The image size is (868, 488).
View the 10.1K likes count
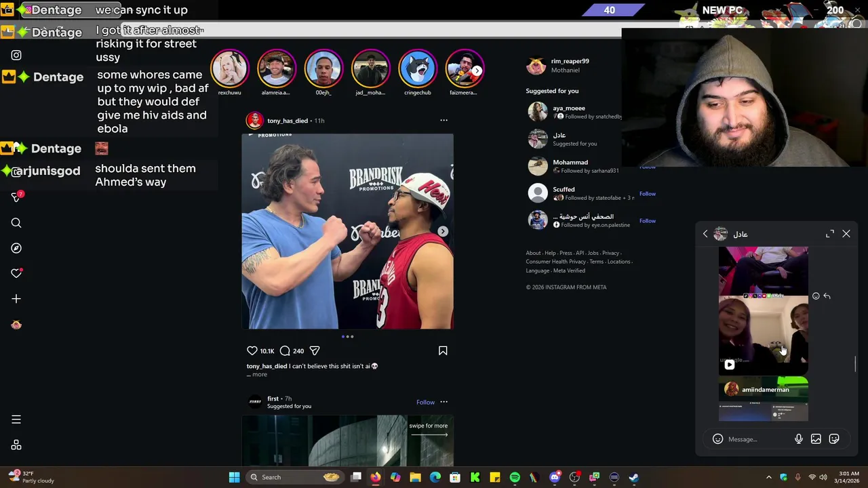[x=267, y=351]
